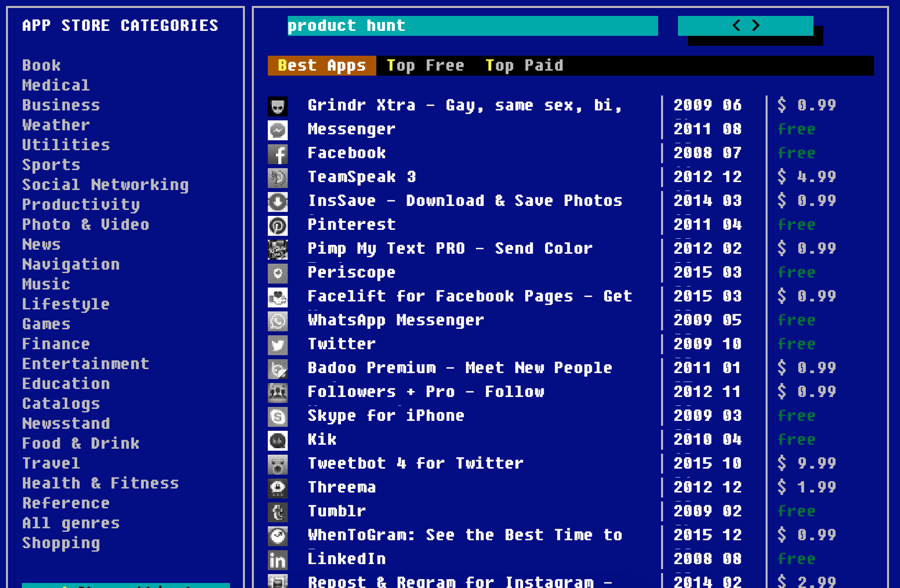Viewport: 900px width, 588px height.
Task: Focus the product hunt search field
Action: point(473,26)
